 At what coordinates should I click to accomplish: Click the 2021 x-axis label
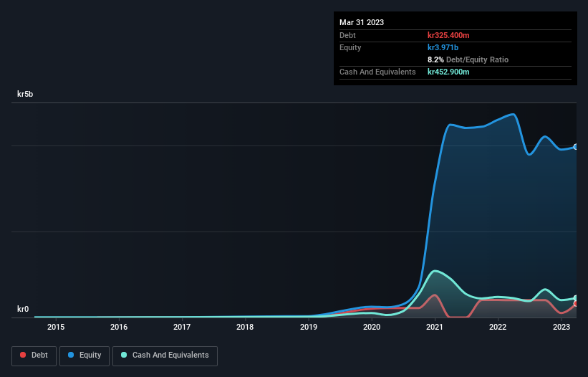(x=435, y=327)
